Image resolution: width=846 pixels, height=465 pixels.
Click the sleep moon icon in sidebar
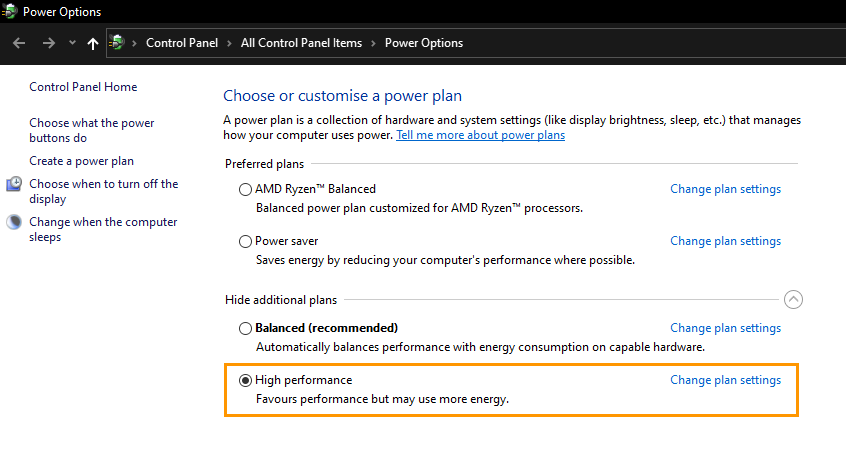(x=14, y=222)
